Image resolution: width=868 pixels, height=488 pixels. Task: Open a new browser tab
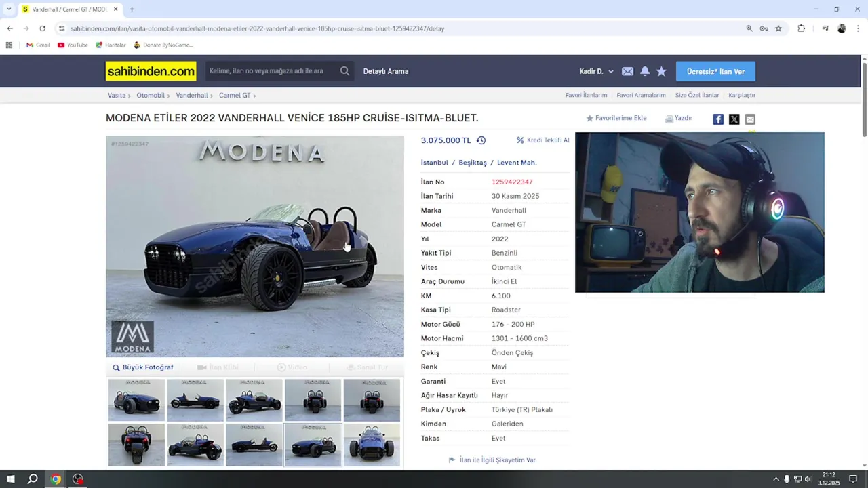click(132, 9)
